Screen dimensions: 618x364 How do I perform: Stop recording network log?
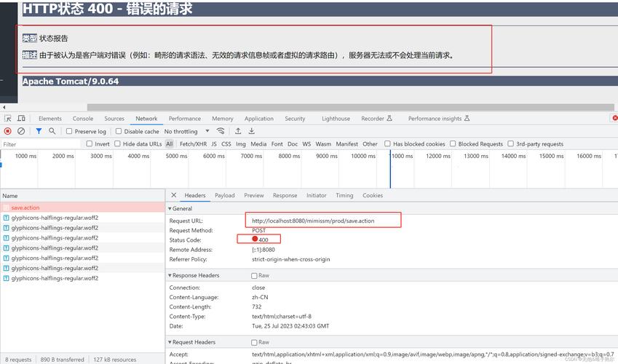8,131
